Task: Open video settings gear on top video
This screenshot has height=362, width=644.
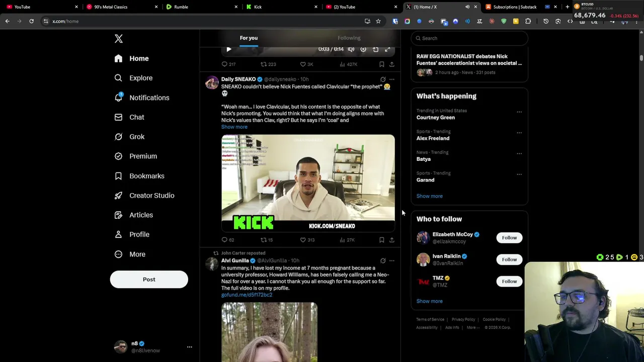Action: click(x=363, y=49)
